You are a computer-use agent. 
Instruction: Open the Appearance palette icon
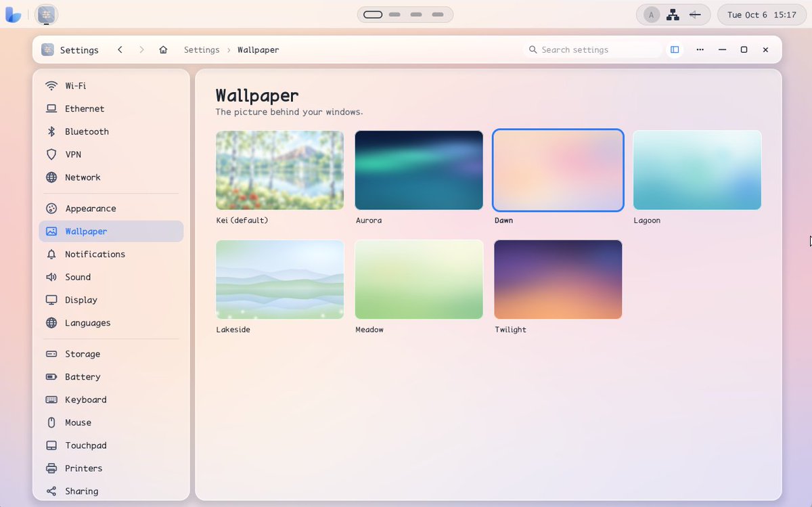[x=51, y=208]
